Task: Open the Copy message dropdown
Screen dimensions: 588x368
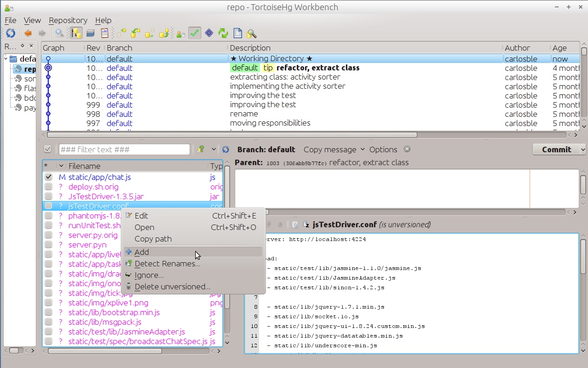Action: point(334,149)
